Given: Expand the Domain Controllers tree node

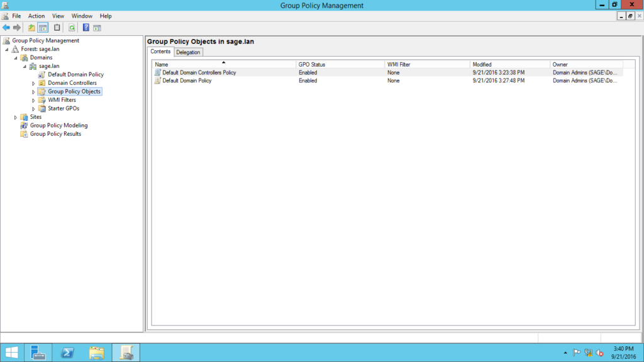Looking at the screenshot, I should (x=34, y=83).
